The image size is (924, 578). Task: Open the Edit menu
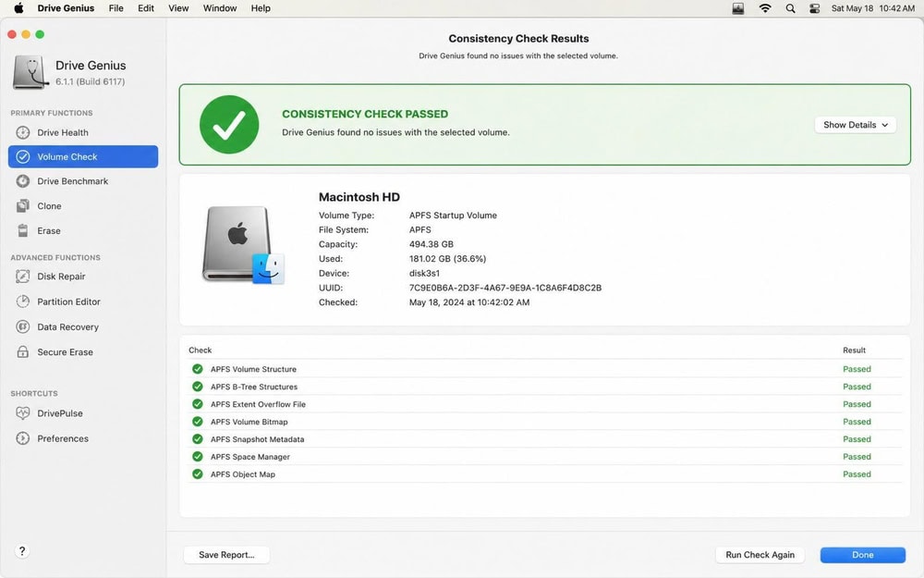[x=146, y=8]
